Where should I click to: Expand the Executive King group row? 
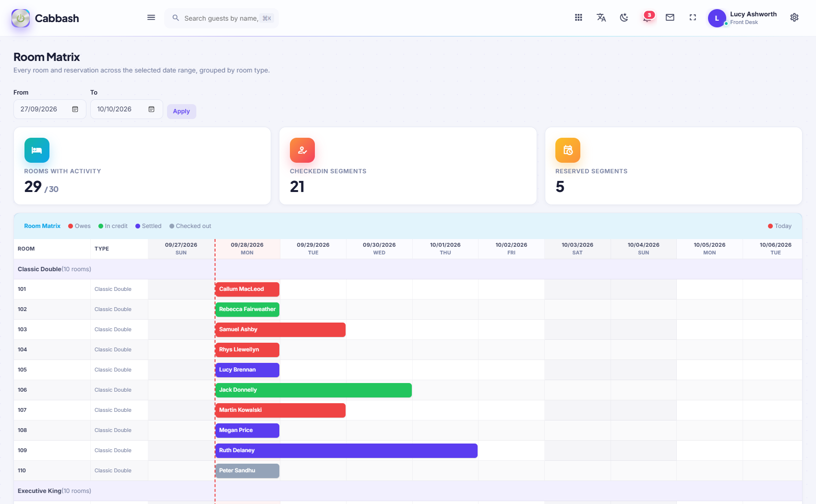[408, 491]
